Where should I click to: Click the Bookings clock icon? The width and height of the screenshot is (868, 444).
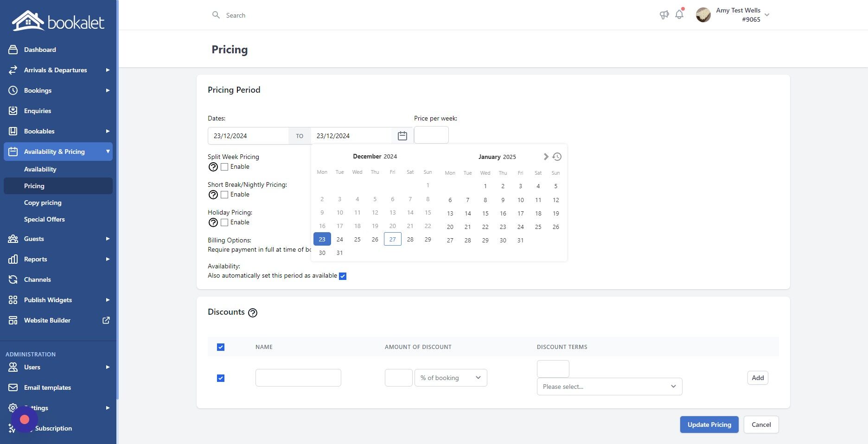click(x=13, y=90)
